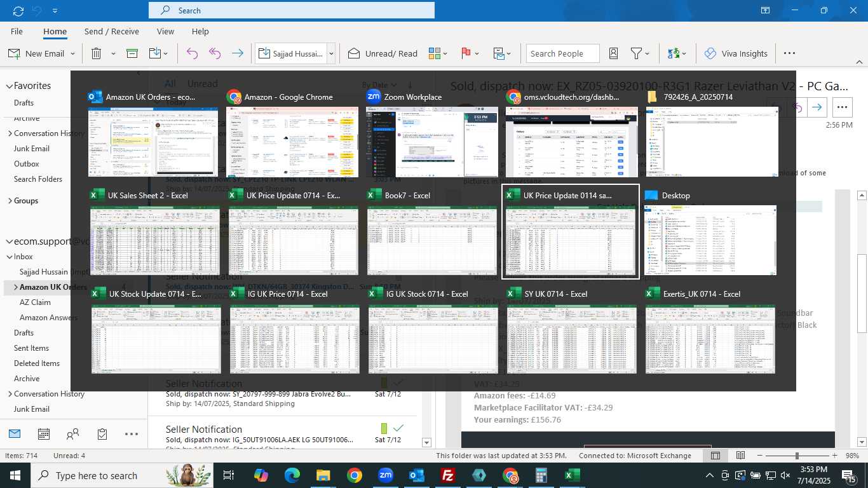Image resolution: width=868 pixels, height=488 pixels.
Task: Click the Send/Receive sync icon in title bar
Action: 18,10
